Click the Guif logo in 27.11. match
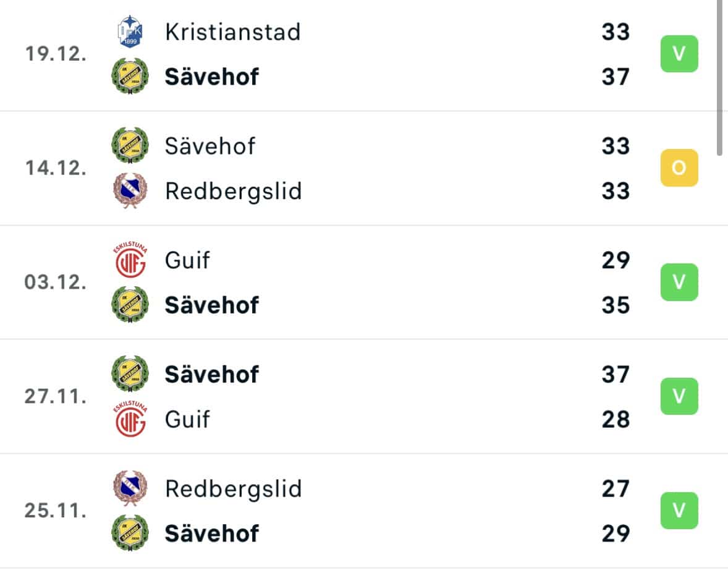The width and height of the screenshot is (728, 570). 130,419
